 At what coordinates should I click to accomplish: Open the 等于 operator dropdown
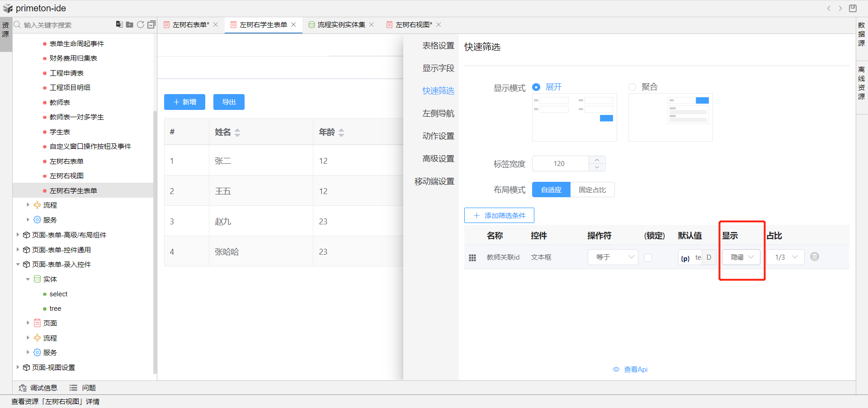613,257
